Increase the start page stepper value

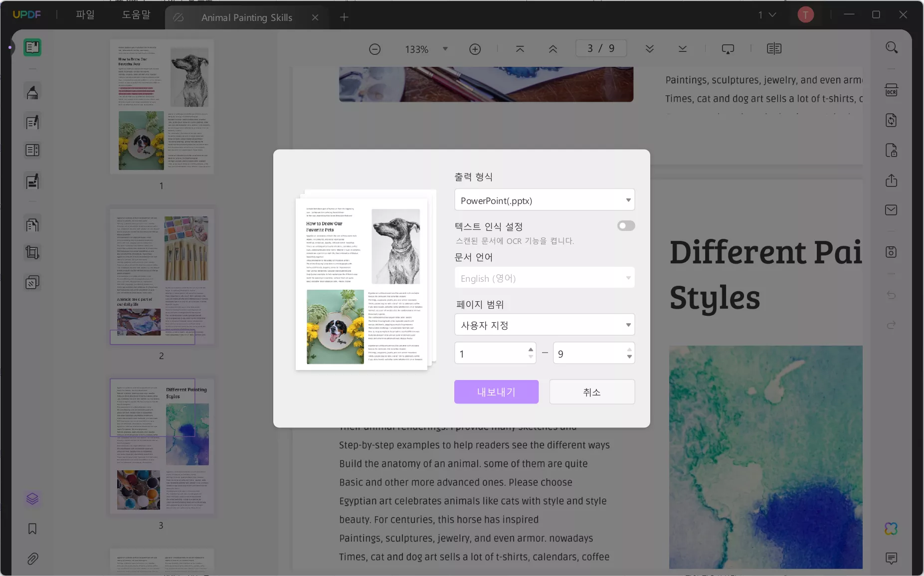[531, 350]
